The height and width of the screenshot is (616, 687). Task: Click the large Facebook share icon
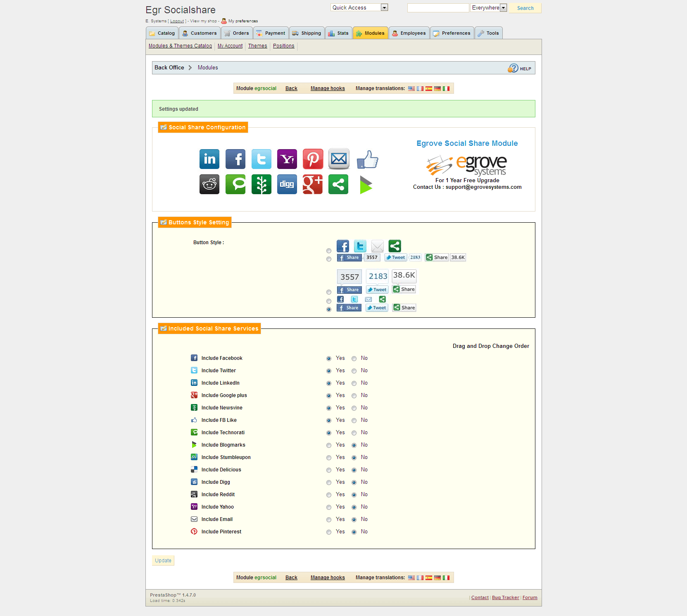click(235, 159)
